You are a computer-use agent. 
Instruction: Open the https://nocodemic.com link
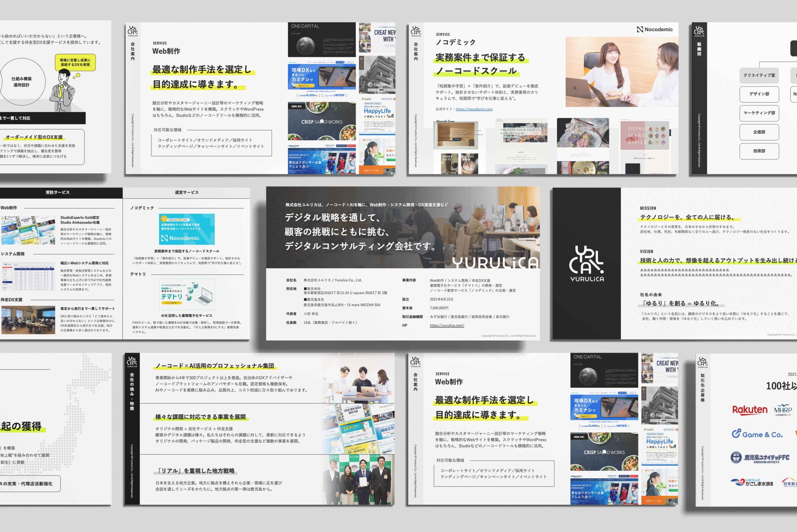point(474,109)
